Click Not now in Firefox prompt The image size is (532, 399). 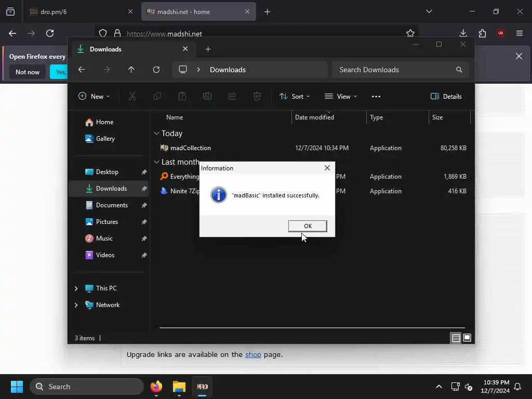coord(28,72)
